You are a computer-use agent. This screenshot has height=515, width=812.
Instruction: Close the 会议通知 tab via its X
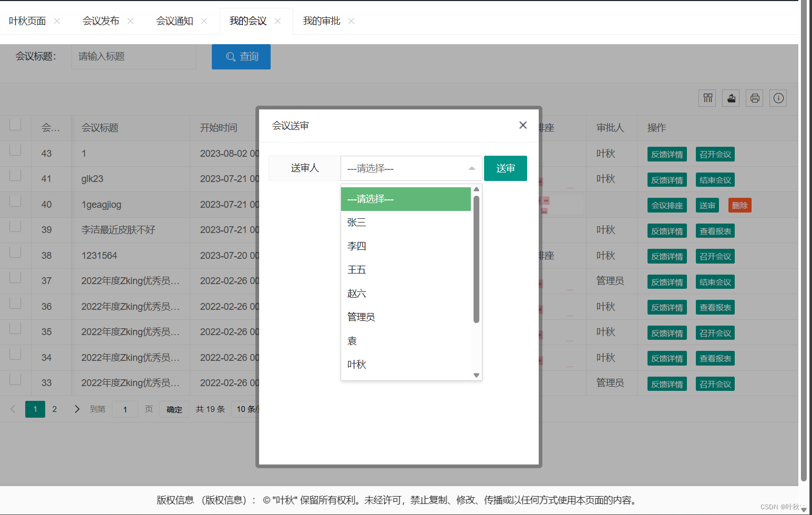pyautogui.click(x=204, y=21)
